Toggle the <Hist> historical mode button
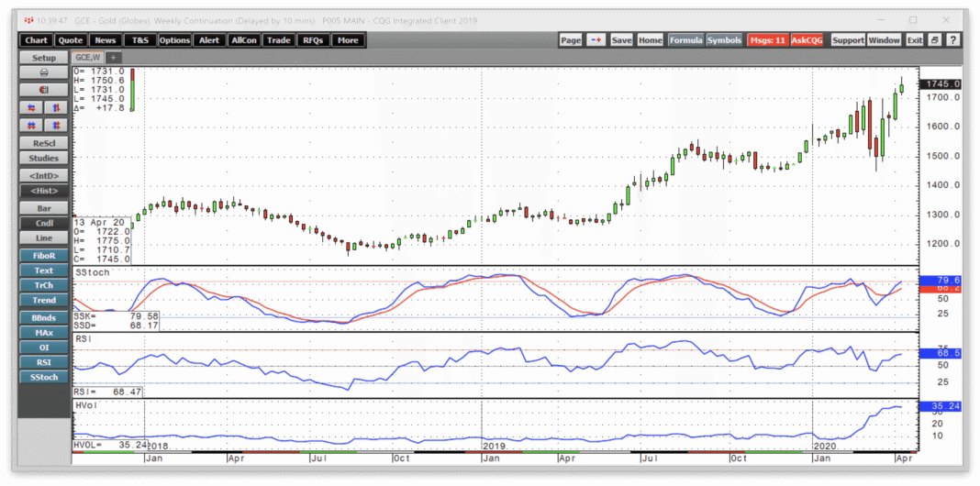The image size is (980, 486). tap(44, 190)
